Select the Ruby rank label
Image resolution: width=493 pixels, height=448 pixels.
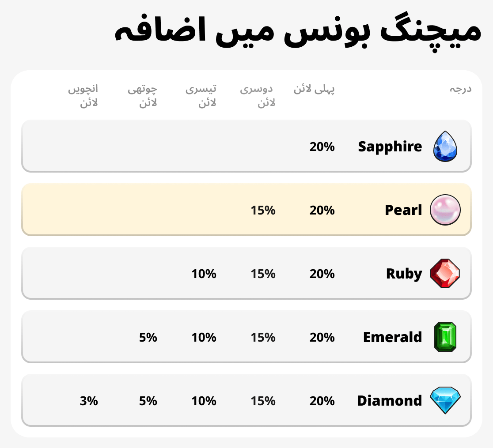tap(404, 274)
